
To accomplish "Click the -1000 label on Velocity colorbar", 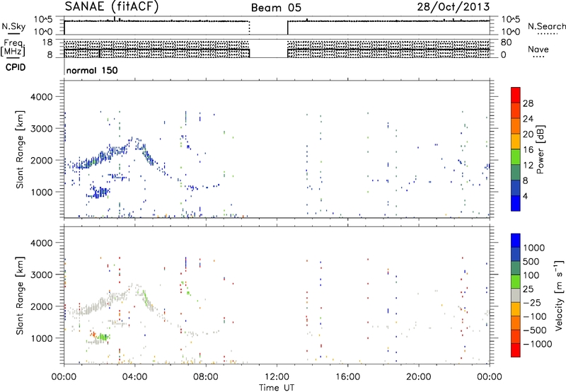I will pos(538,344).
